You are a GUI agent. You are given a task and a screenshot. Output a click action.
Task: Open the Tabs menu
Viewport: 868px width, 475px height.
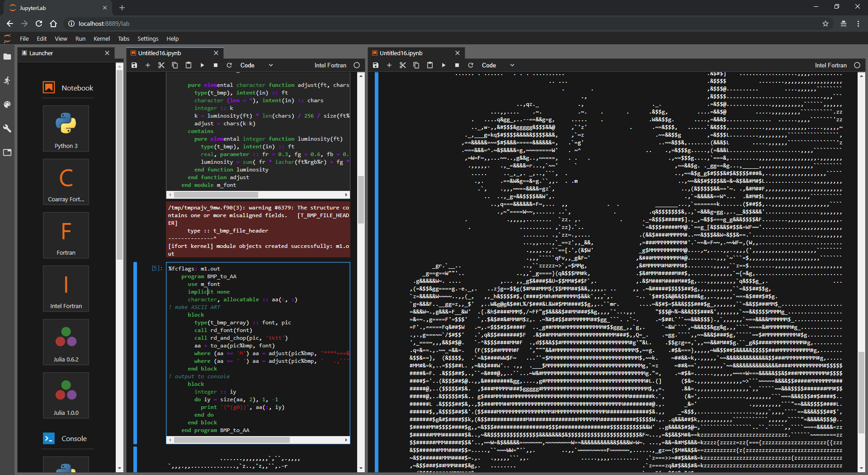coord(124,38)
